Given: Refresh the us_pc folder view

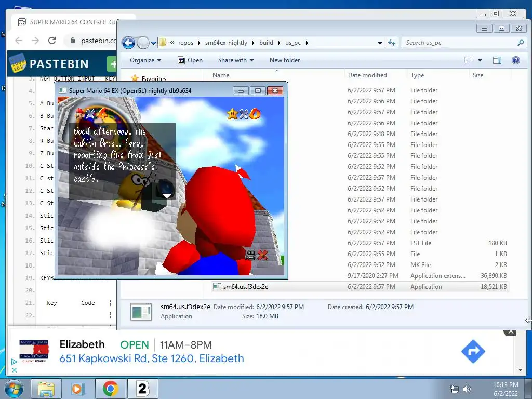Looking at the screenshot, I should click(x=392, y=43).
